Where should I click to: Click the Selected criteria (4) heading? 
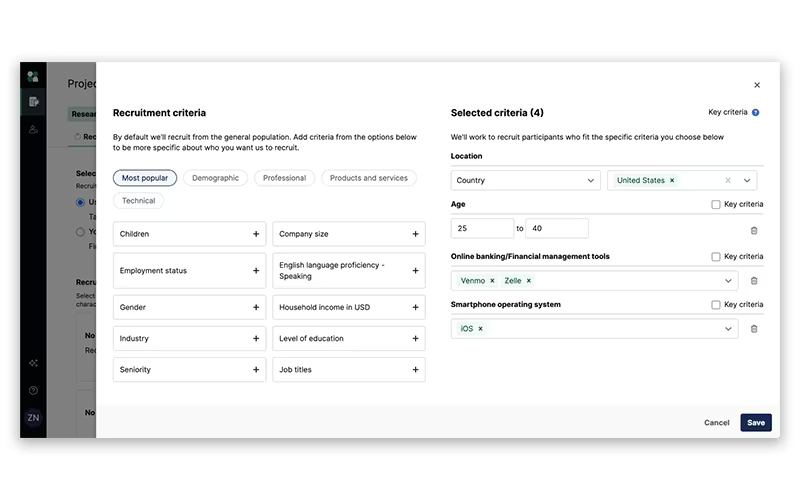tap(497, 113)
